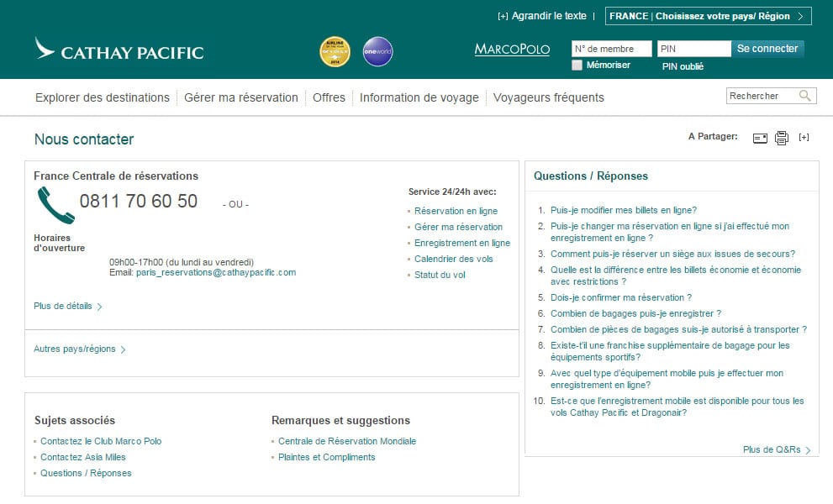Click the 0811 70 60 50 phone number
This screenshot has height=504, width=833.
[139, 202]
